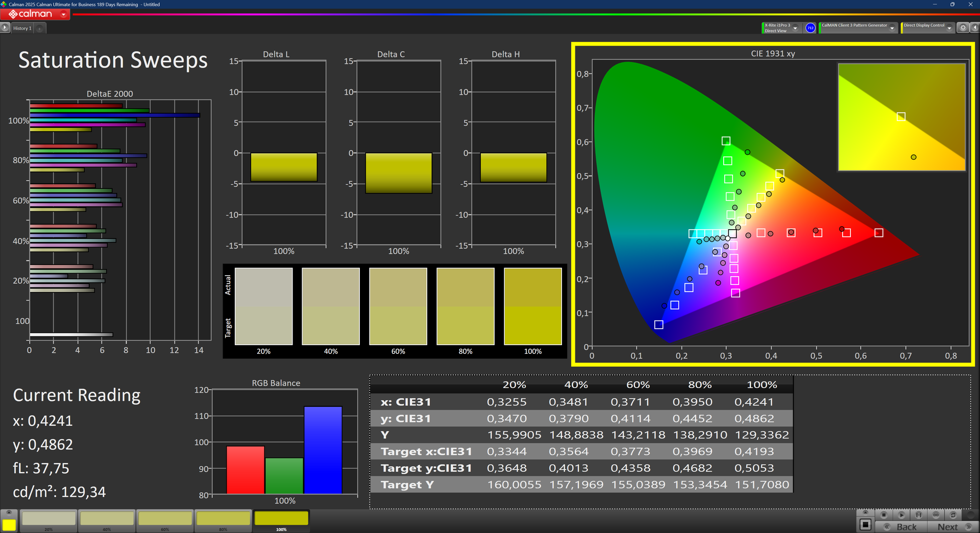The image size is (980, 533).
Task: Click the refresh loop icon
Action: click(x=953, y=515)
